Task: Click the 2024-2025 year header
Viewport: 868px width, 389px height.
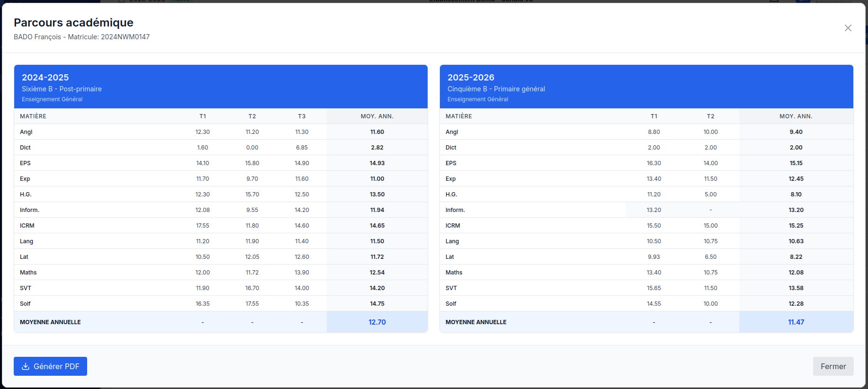Action: pyautogui.click(x=45, y=77)
